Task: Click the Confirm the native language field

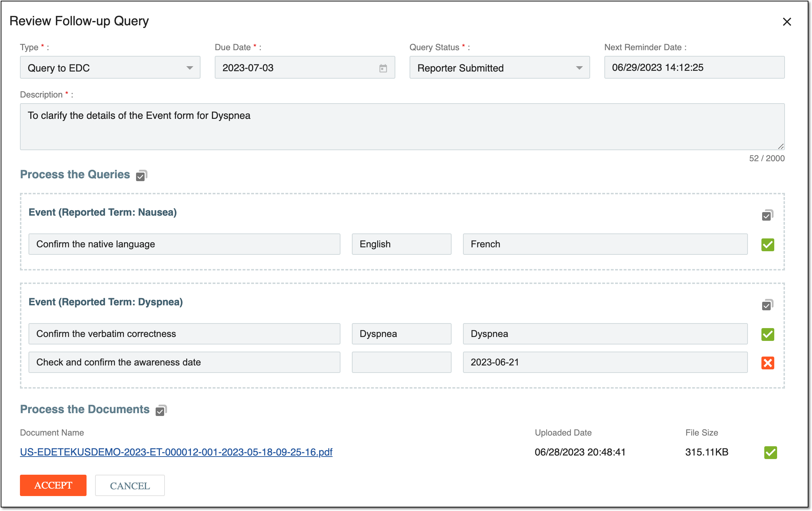Action: pyautogui.click(x=184, y=244)
